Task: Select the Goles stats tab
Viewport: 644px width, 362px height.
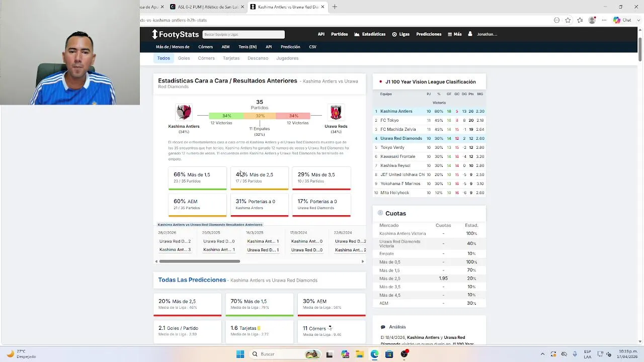Action: click(x=184, y=58)
